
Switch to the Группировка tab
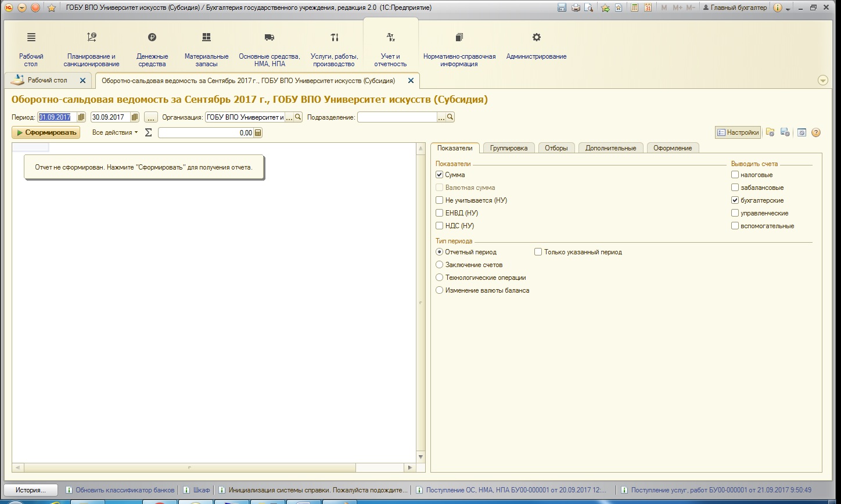[509, 148]
